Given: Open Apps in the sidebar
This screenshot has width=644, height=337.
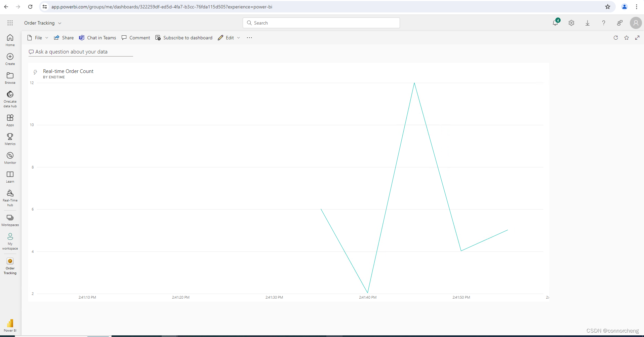Looking at the screenshot, I should pos(10,120).
